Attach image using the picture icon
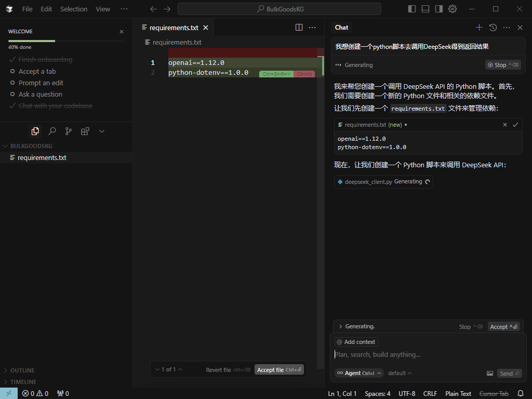532x399 pixels. (489, 373)
